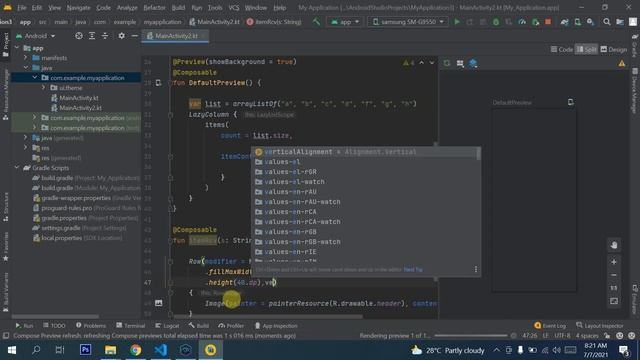Toggle the Build Variants sidebar tab

pyautogui.click(x=5, y=292)
